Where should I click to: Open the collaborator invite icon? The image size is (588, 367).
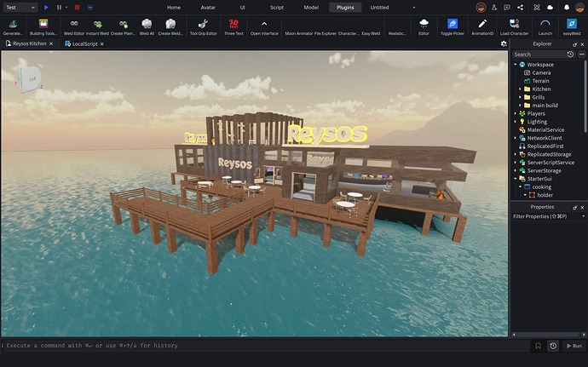tap(494, 7)
